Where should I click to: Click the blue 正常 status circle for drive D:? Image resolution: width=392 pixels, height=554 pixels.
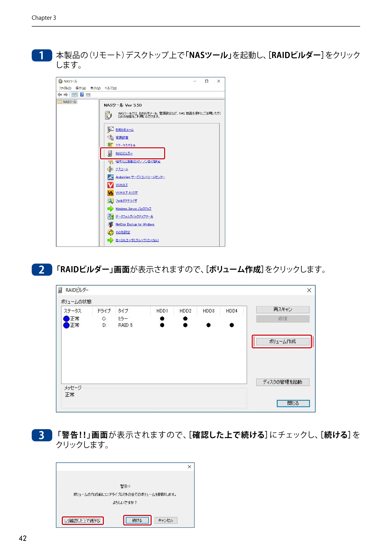tap(66, 325)
